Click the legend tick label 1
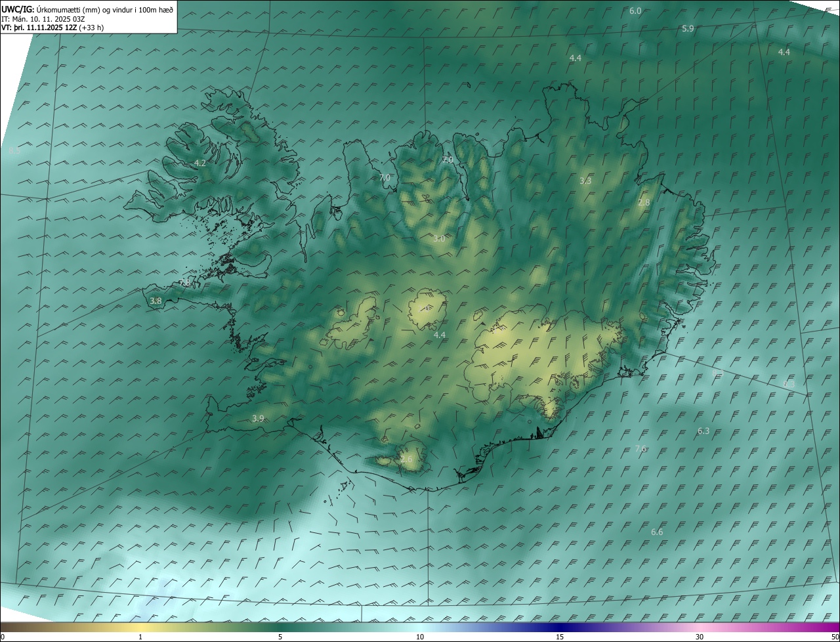 tap(140, 637)
